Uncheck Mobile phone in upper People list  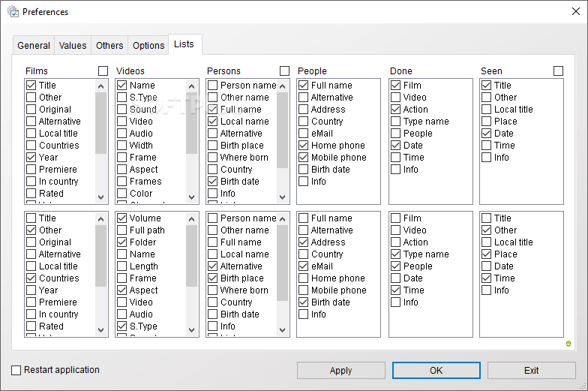(303, 158)
